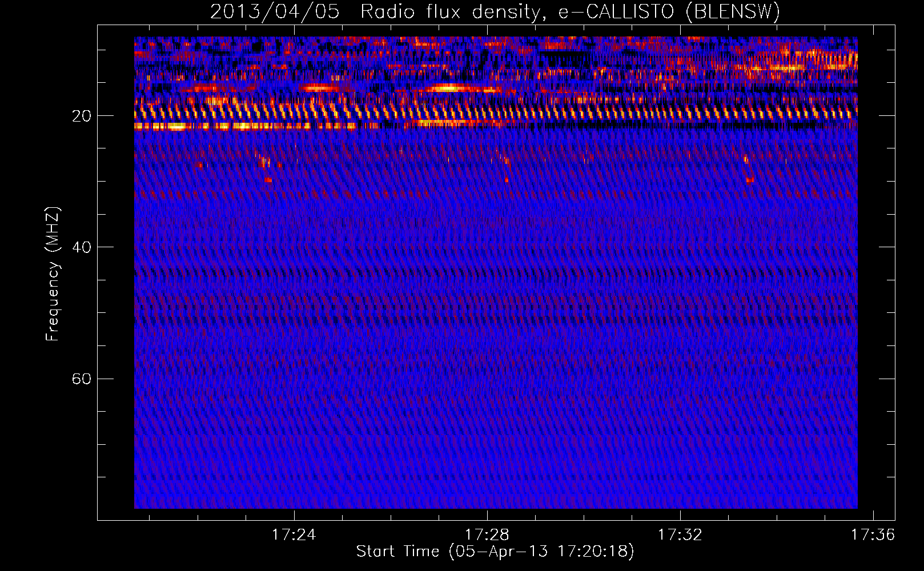
Task: Click the 'Frequency (MHZ)' axis label
Action: pyautogui.click(x=52, y=274)
